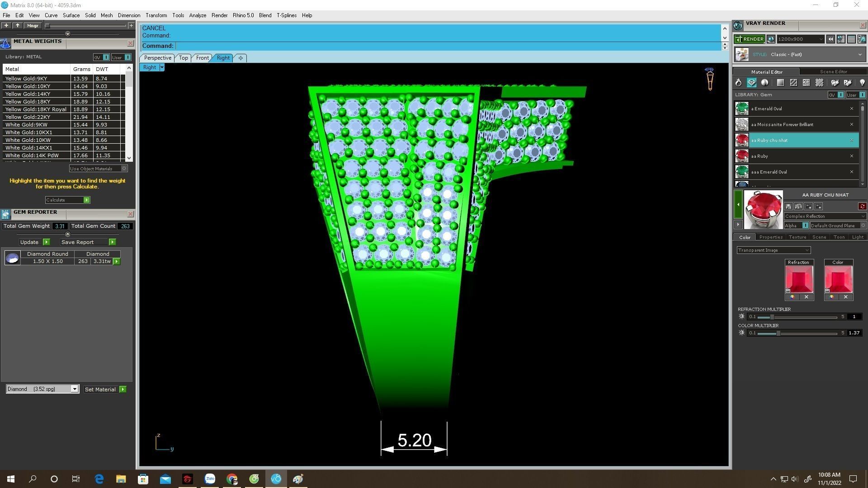Toggle the GV library switch in Metal Weights

click(106, 57)
